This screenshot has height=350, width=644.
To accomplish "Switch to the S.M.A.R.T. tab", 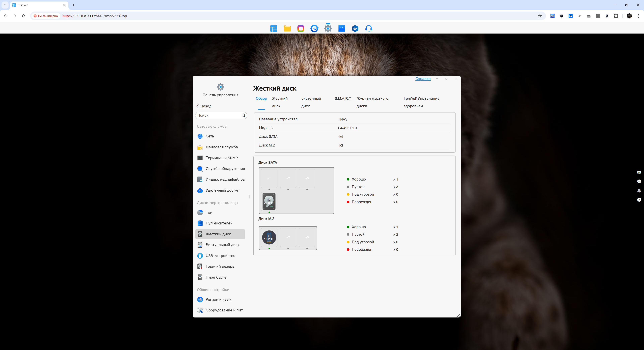I will click(x=343, y=98).
